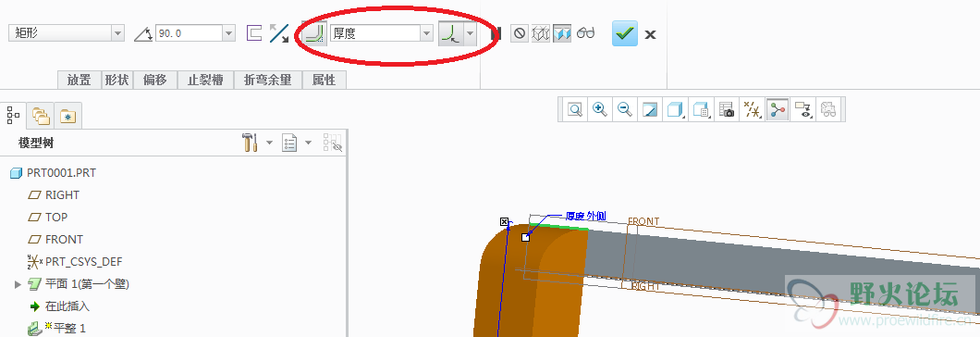Click the 在此插入 insert marker
Screen dimensions: 980x337
[x=59, y=306]
